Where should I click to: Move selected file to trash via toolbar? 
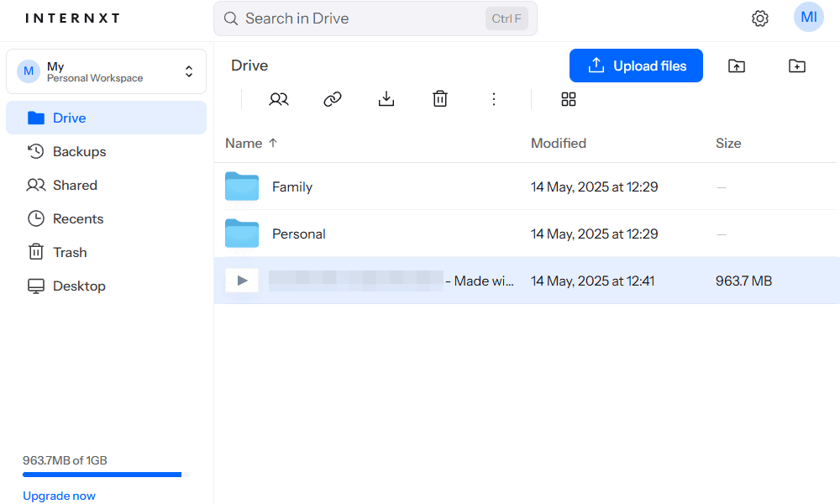click(x=440, y=99)
